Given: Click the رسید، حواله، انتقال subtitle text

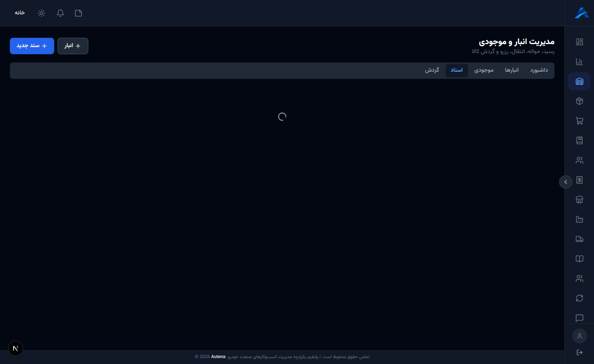Looking at the screenshot, I should [x=513, y=51].
